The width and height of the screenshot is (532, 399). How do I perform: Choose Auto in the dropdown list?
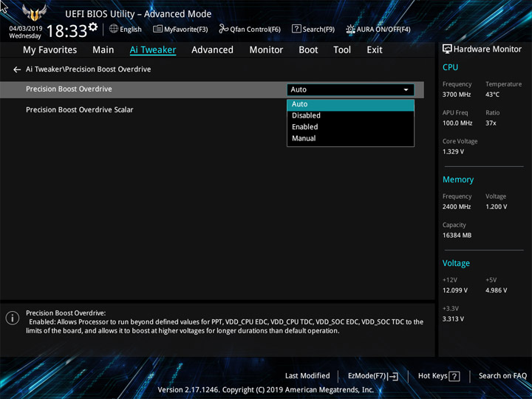click(x=350, y=104)
